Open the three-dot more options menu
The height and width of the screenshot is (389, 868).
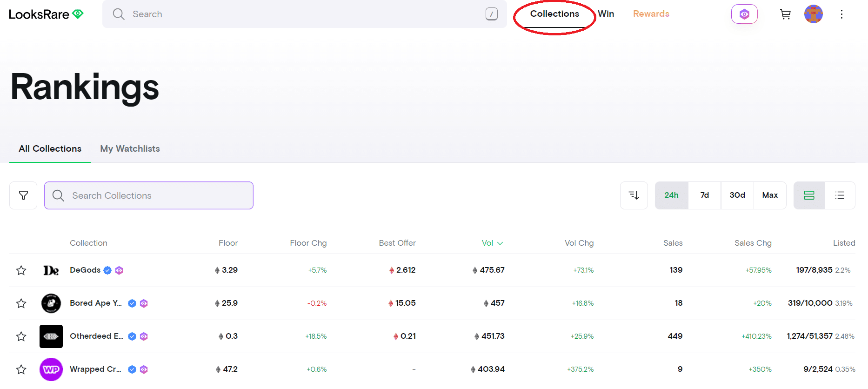[x=841, y=14]
